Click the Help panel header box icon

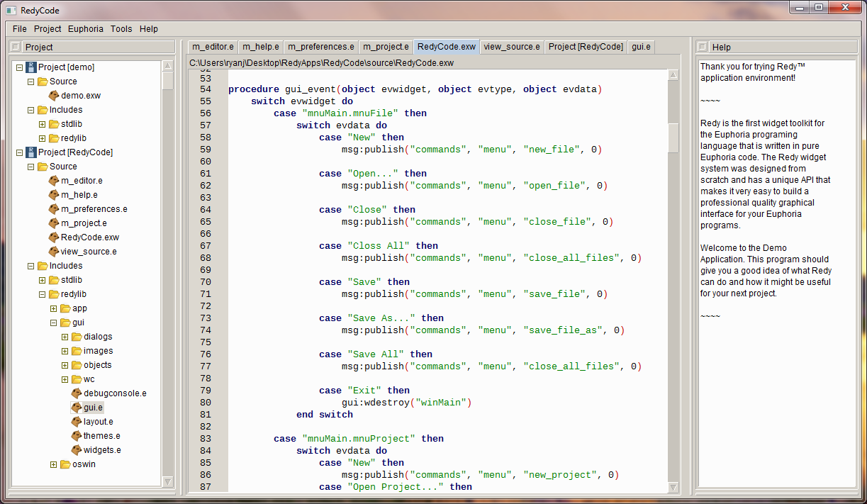point(703,47)
